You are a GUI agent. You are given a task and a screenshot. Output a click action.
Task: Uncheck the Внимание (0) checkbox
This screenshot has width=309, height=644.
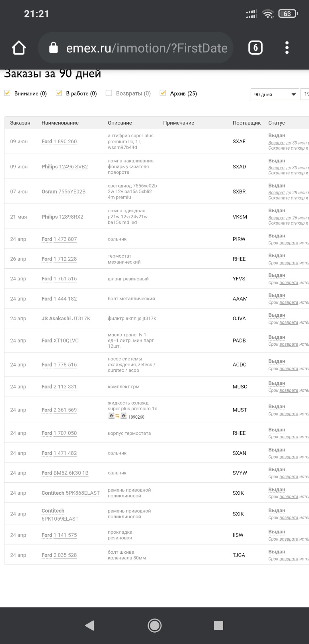coord(7,93)
